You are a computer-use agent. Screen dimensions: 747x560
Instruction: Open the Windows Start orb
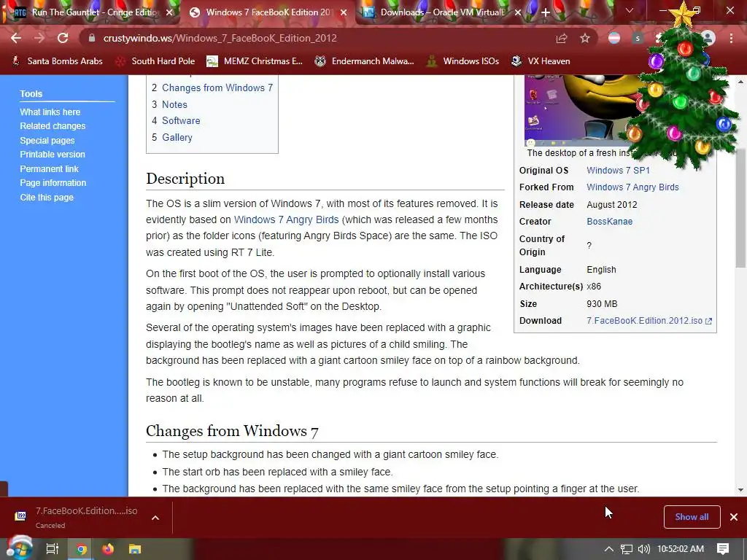click(20, 548)
